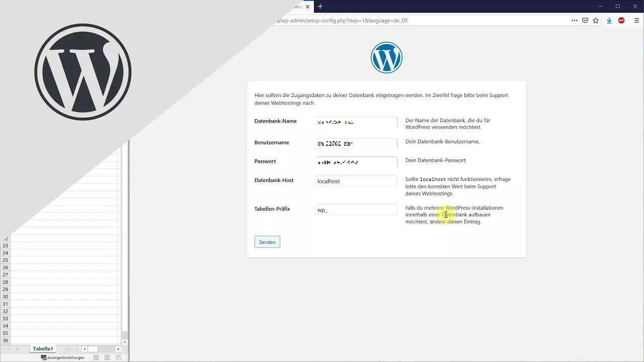Save the page to Pocket
Image resolution: width=644 pixels, height=362 pixels.
point(585,20)
